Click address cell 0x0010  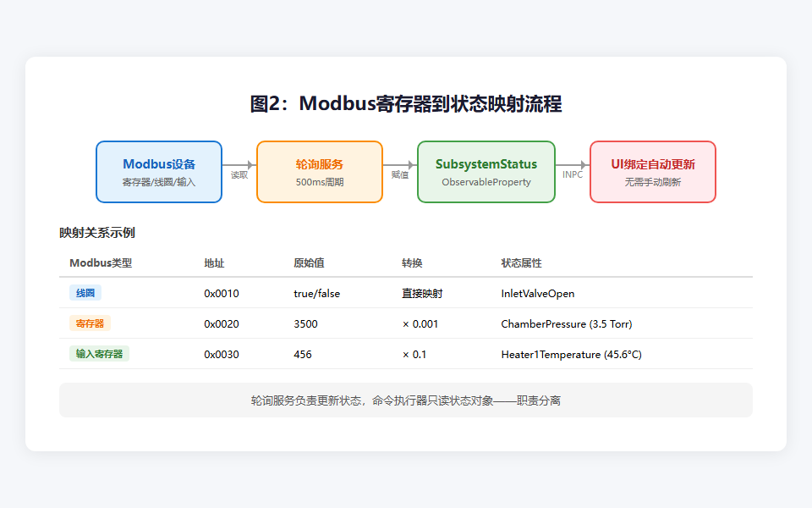222,294
